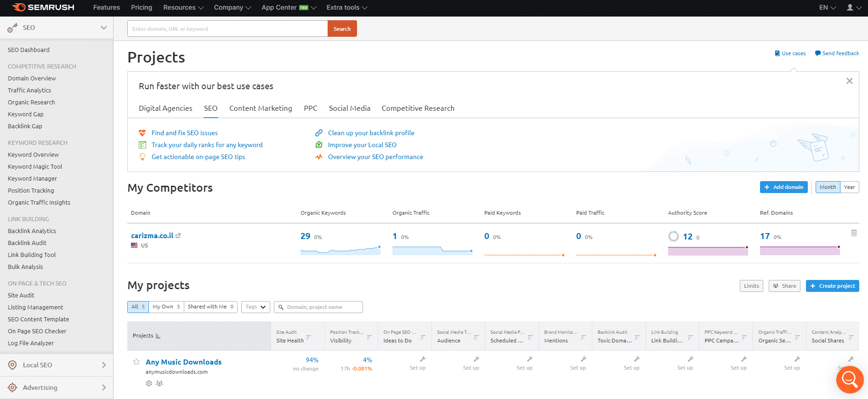Click the Add domain button
The image size is (868, 399).
783,187
